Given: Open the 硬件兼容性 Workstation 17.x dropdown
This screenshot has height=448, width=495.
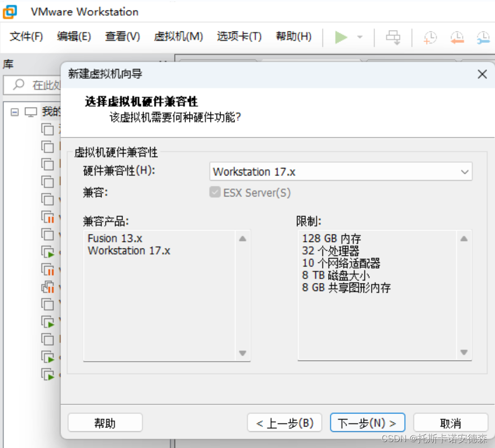Looking at the screenshot, I should point(340,171).
